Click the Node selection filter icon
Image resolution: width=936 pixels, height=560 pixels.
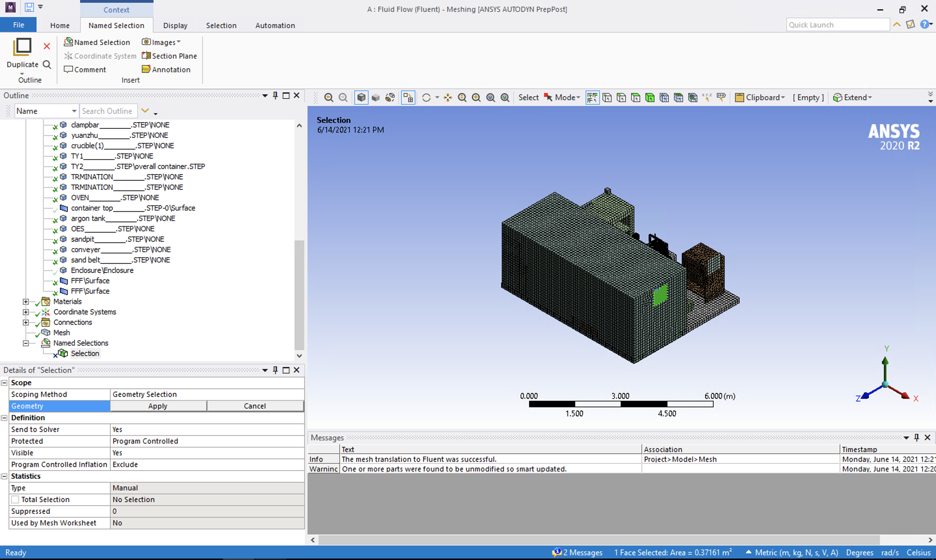(665, 97)
